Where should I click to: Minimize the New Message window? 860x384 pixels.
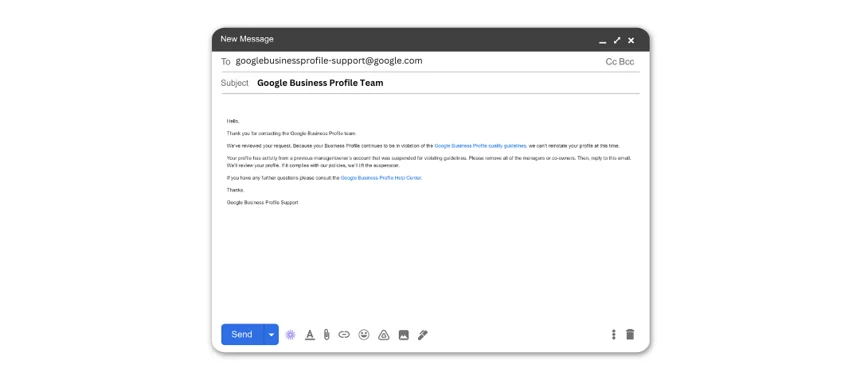point(603,41)
